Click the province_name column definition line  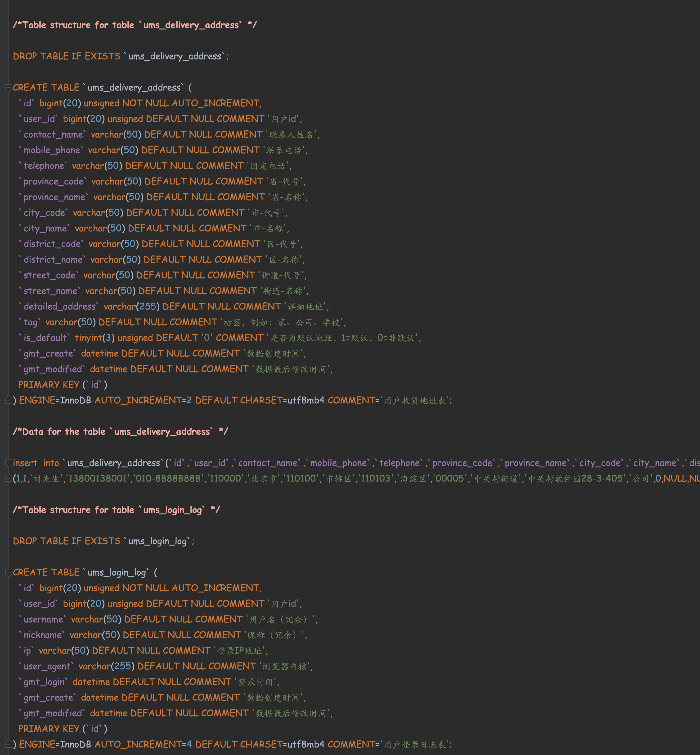pyautogui.click(x=163, y=197)
